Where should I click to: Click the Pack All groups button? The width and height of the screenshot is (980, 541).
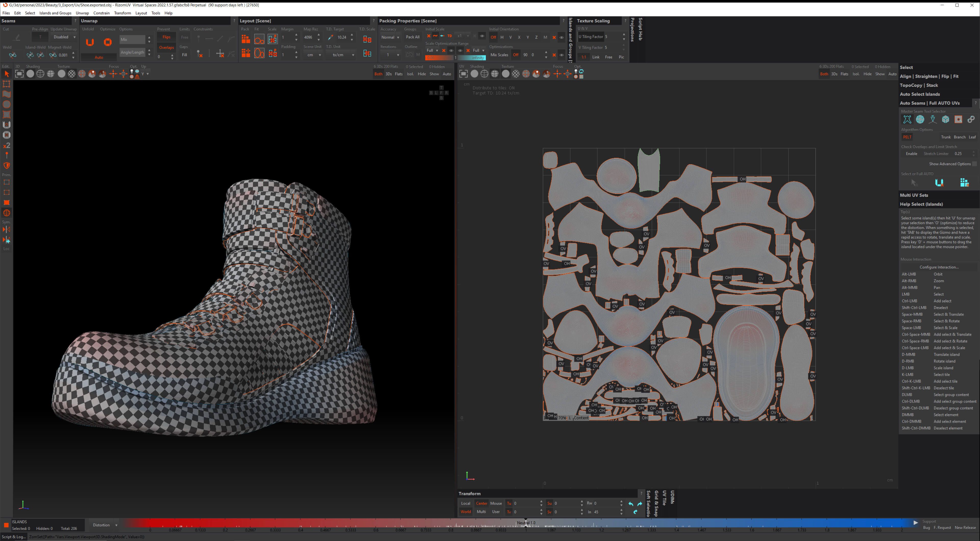coord(412,37)
